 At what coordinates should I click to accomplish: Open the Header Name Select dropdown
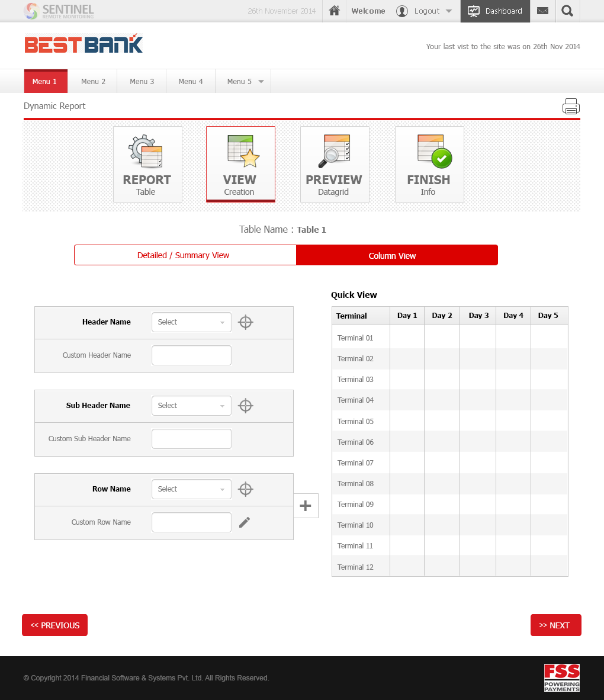191,322
